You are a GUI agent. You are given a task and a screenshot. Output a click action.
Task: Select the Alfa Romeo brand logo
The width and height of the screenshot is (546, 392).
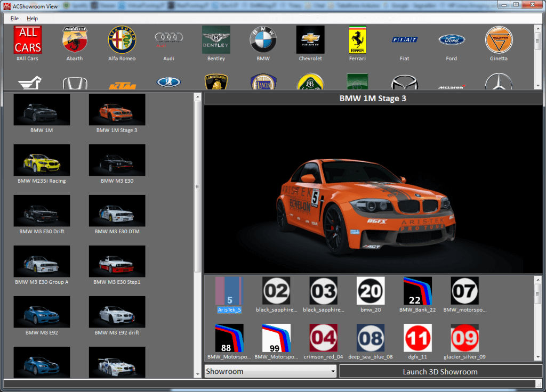click(122, 39)
